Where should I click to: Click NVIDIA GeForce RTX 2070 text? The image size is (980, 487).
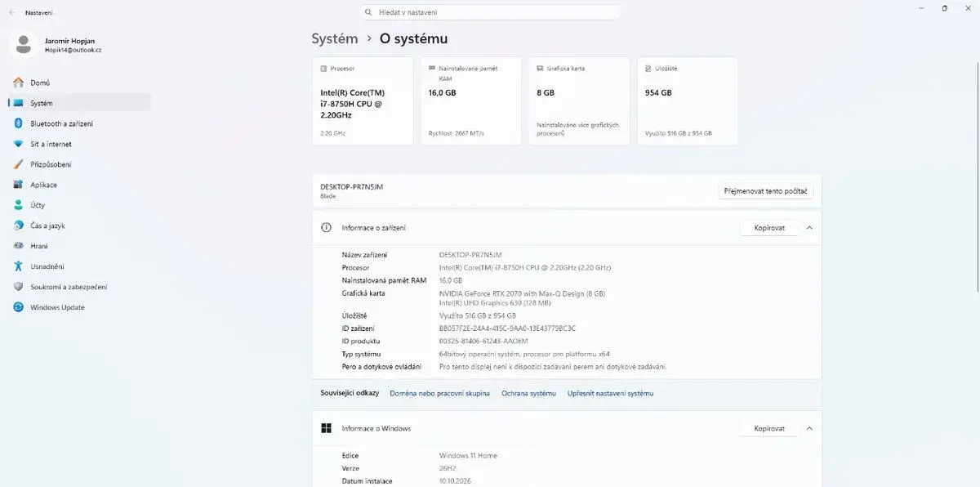(x=522, y=293)
